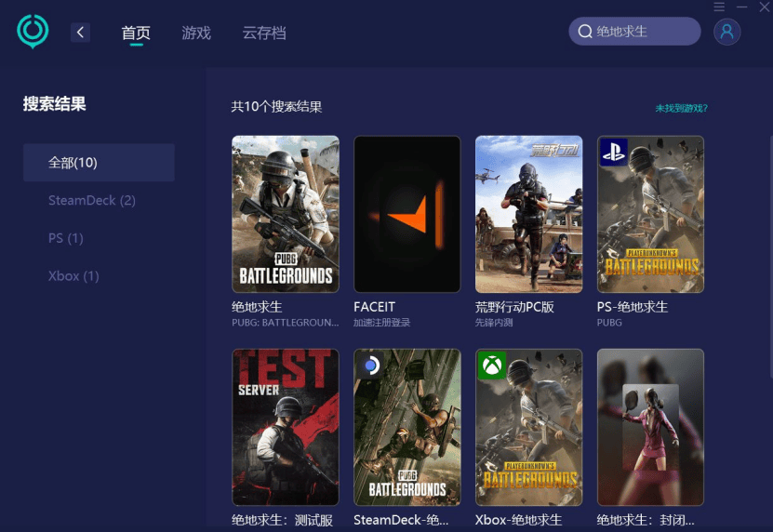Screen dimensions: 773x532
Task: Click the vertical scrollbar on the right
Action: pos(770,258)
